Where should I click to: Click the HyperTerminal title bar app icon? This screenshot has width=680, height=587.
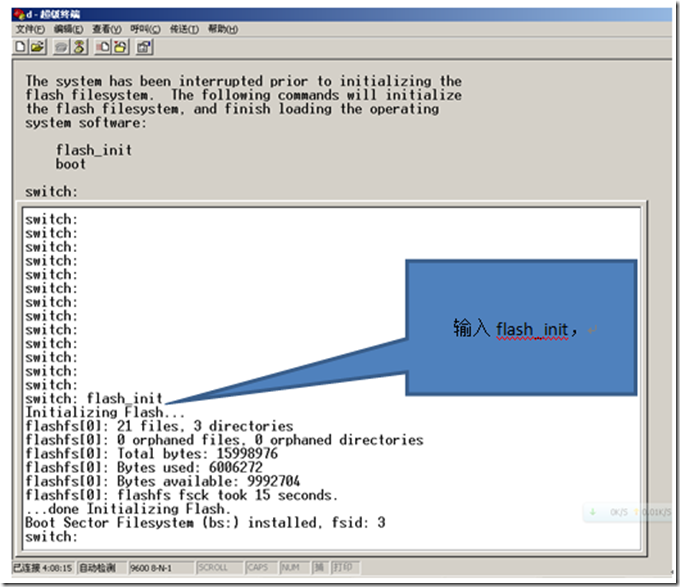coord(19,14)
